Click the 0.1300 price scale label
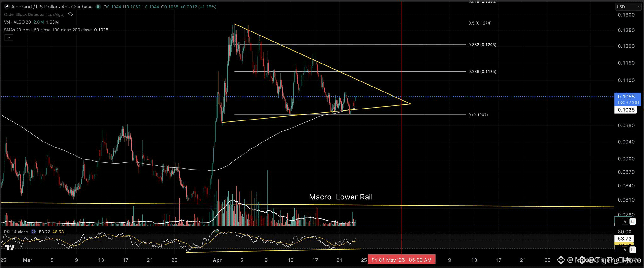Viewport: 644px width, 268px height. pyautogui.click(x=626, y=15)
